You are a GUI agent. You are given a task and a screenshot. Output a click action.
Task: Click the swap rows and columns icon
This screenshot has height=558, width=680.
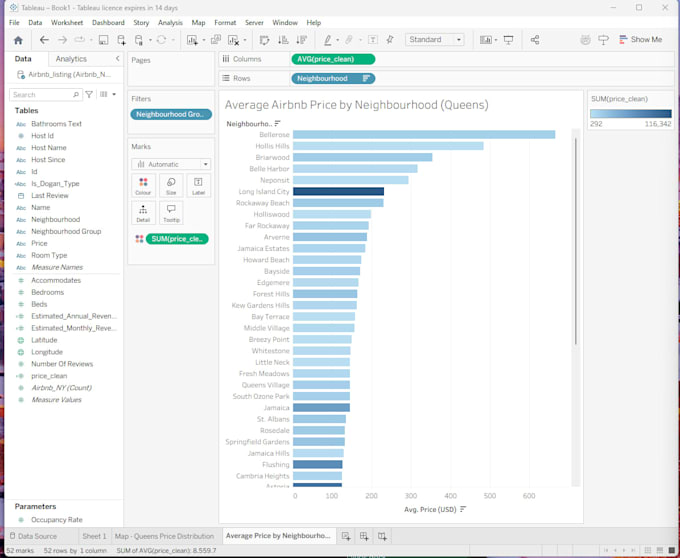pos(264,40)
